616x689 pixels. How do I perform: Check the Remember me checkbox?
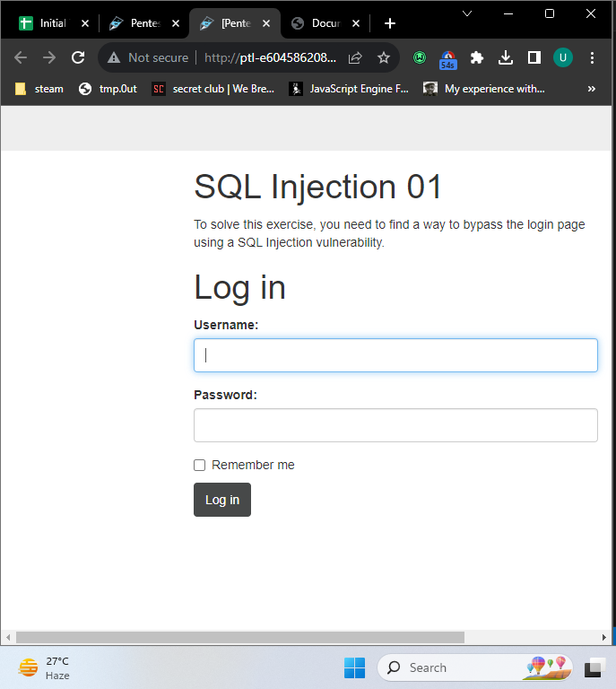coord(200,465)
